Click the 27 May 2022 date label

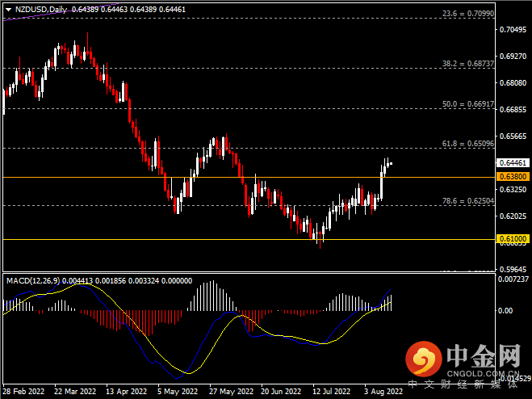[231, 392]
